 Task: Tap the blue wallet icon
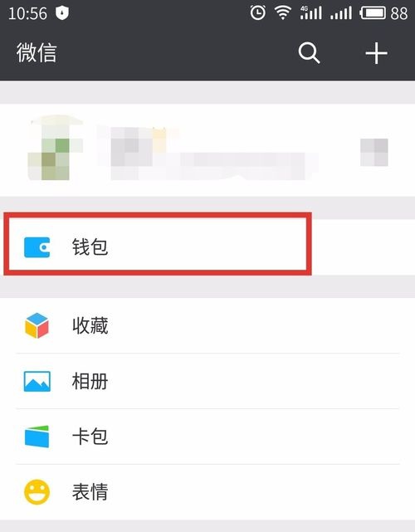click(37, 247)
